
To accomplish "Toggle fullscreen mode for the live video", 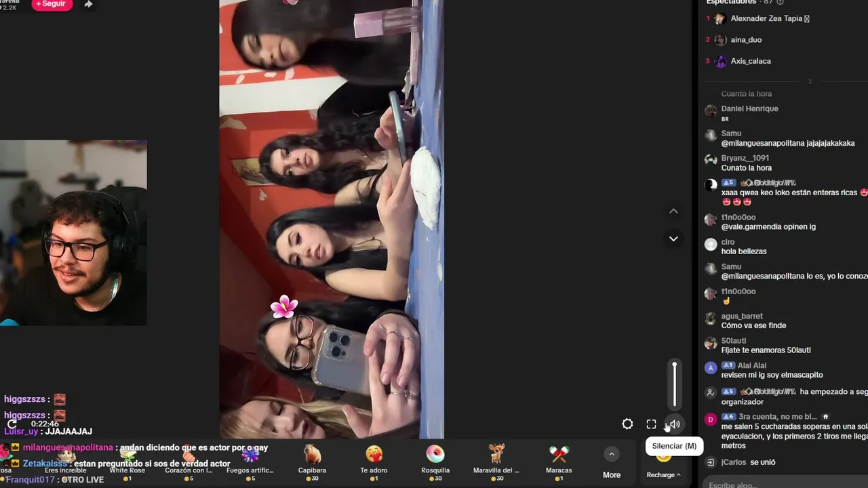I will [651, 424].
